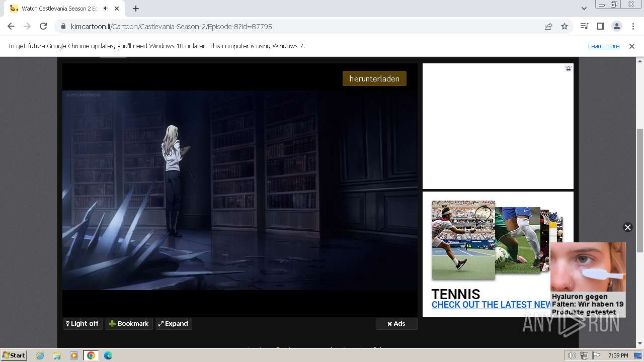Open the Chrome three-dot menu
The height and width of the screenshot is (362, 644).
632,27
